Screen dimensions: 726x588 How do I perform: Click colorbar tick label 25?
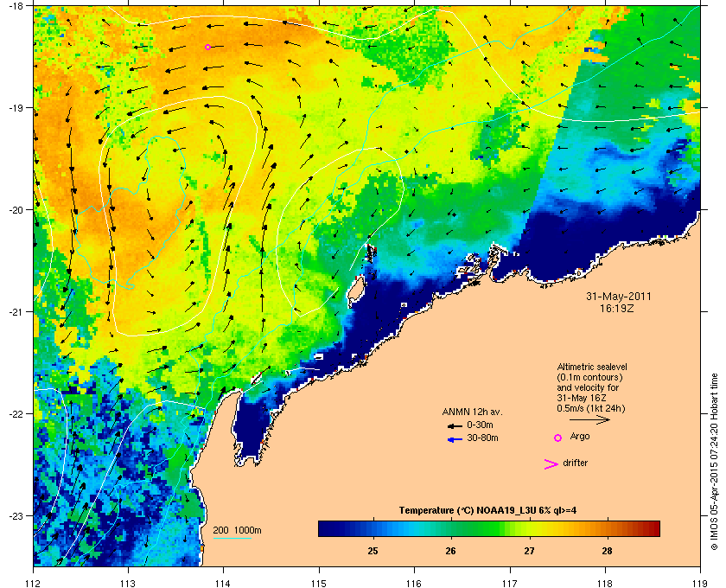pyautogui.click(x=373, y=551)
